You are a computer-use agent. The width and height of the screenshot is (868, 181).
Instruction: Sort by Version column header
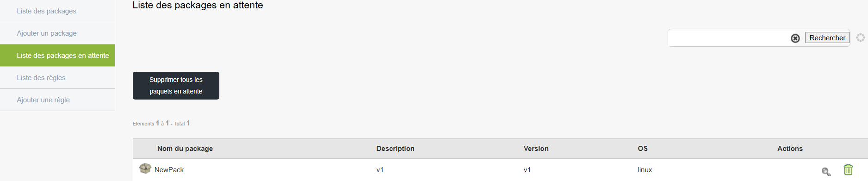click(536, 149)
